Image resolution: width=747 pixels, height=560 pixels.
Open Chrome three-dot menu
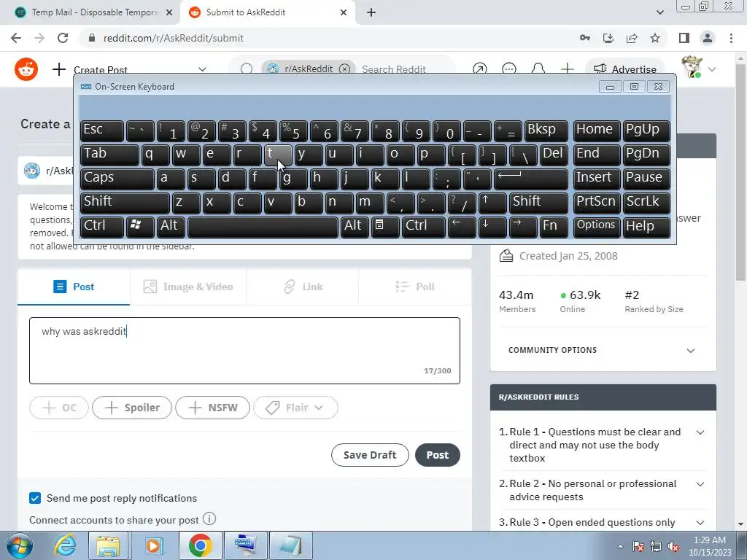(x=731, y=38)
